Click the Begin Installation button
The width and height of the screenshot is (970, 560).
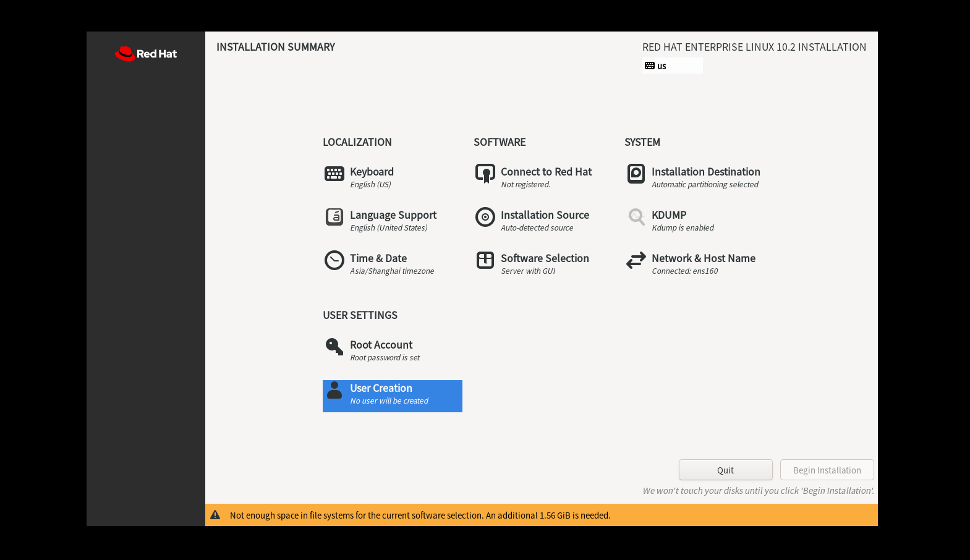(827, 470)
